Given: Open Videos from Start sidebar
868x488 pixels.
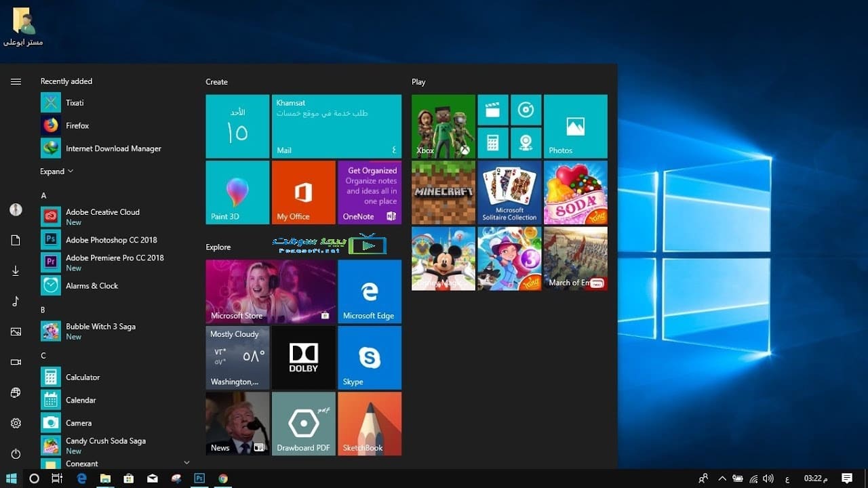Looking at the screenshot, I should tap(16, 362).
